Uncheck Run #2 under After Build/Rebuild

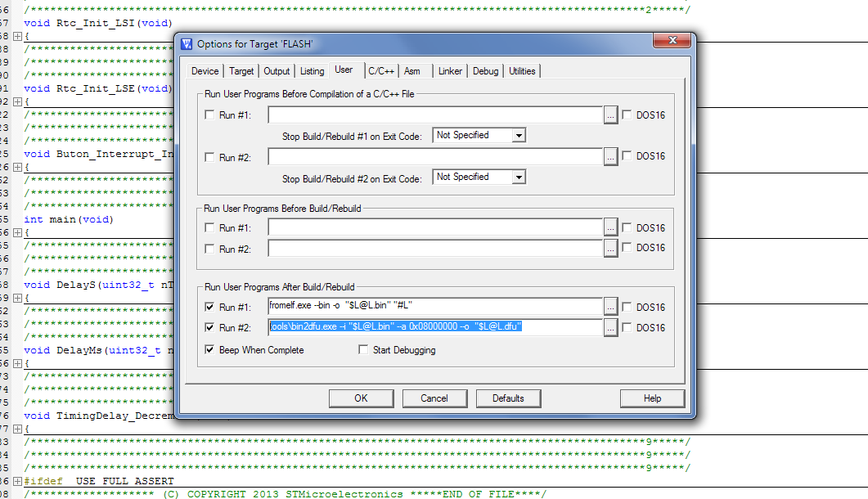tap(209, 327)
